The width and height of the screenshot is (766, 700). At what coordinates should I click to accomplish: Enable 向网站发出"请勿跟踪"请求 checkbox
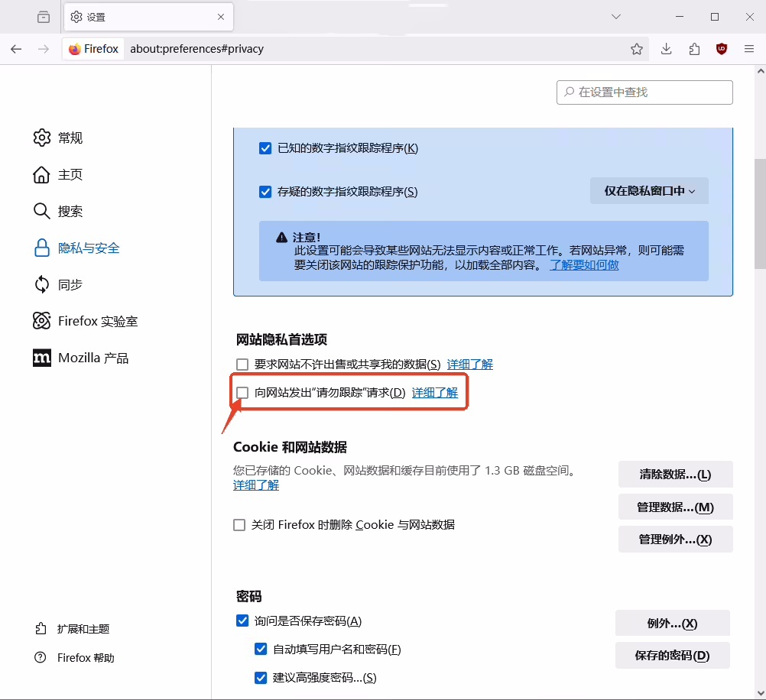242,393
